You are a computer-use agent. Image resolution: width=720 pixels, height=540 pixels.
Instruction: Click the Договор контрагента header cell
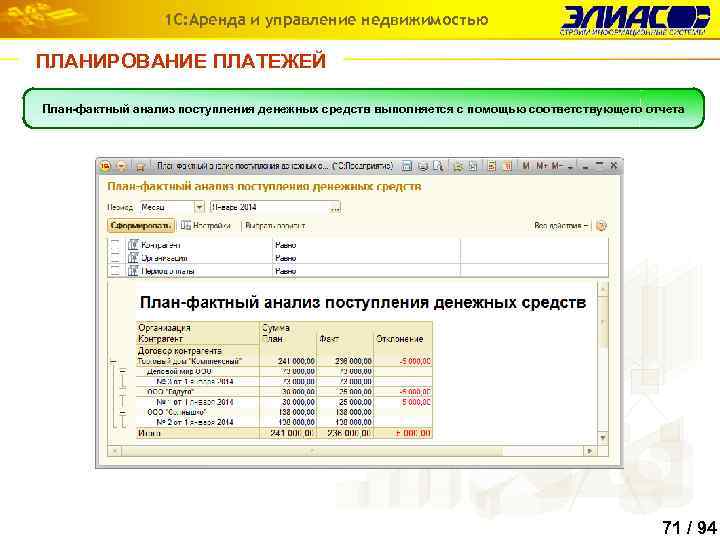click(180, 350)
